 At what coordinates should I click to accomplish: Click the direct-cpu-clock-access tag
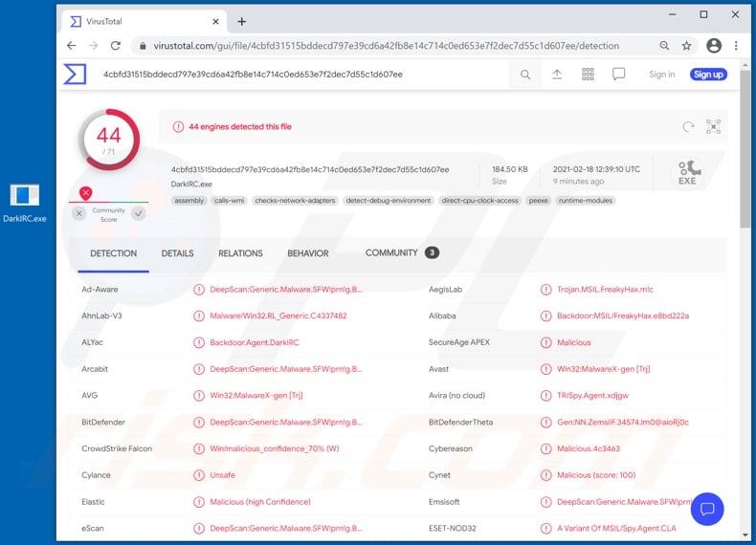[479, 201]
